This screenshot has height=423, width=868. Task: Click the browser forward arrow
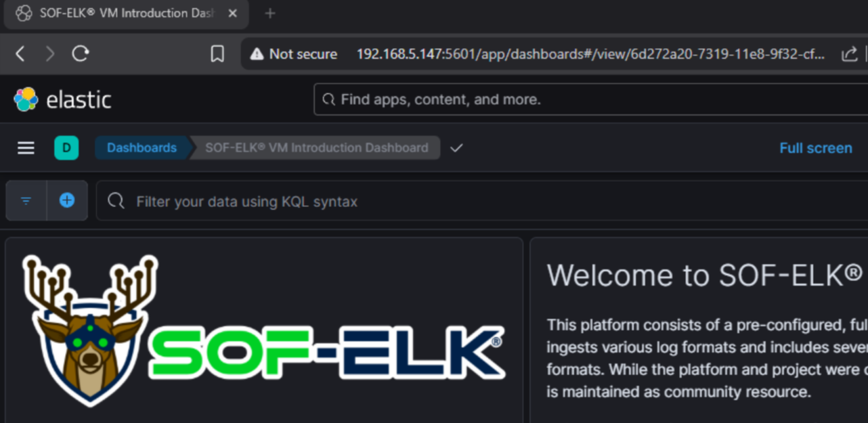(50, 54)
